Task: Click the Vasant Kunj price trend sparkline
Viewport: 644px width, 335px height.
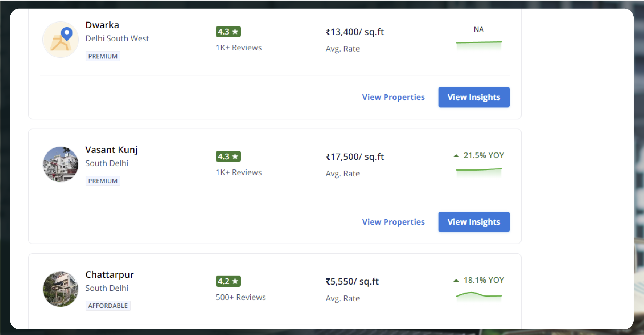Action: tap(479, 172)
